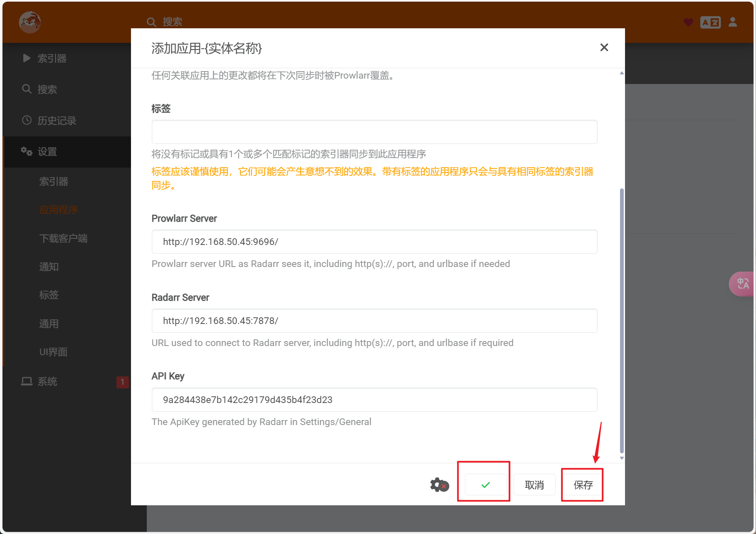Image resolution: width=756 pixels, height=534 pixels.
Task: Click the donate heart icon
Action: click(x=688, y=22)
